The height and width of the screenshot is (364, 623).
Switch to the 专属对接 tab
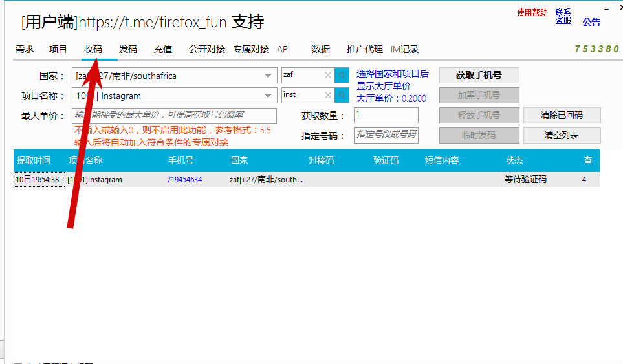click(x=251, y=49)
